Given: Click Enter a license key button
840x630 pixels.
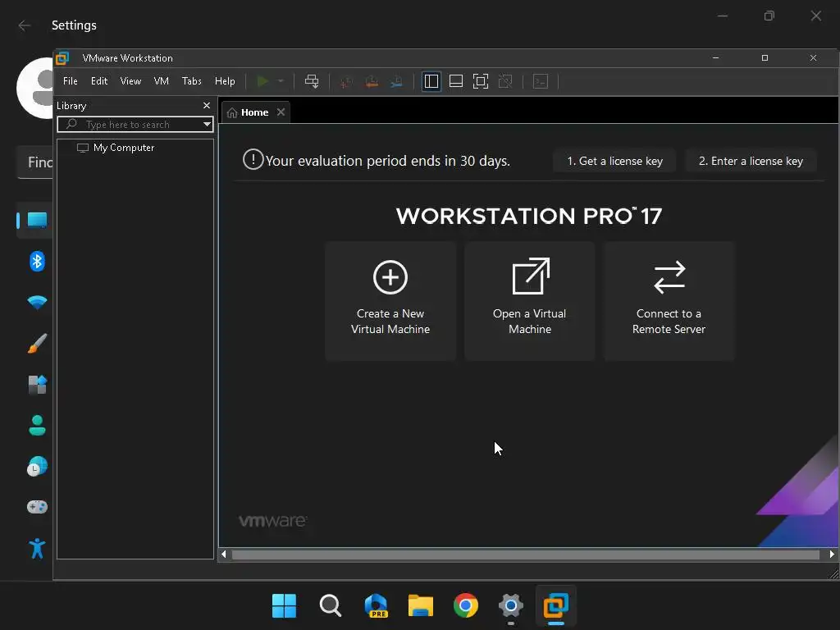Looking at the screenshot, I should tap(751, 161).
